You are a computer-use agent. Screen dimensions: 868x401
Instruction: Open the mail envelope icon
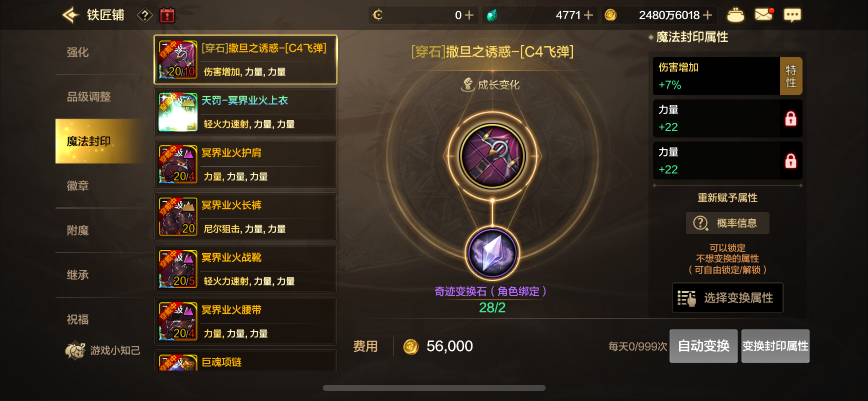click(x=764, y=15)
